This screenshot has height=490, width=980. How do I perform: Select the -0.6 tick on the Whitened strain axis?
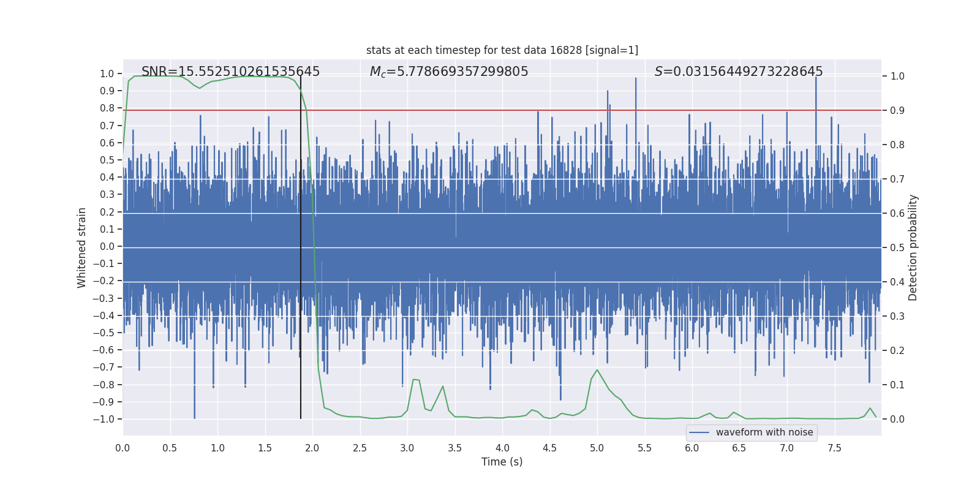click(x=104, y=350)
